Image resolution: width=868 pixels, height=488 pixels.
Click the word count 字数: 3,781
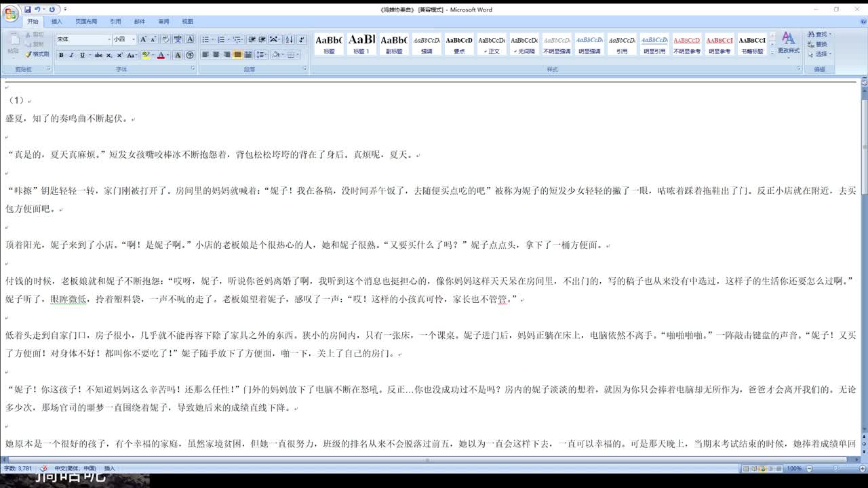pyautogui.click(x=18, y=468)
